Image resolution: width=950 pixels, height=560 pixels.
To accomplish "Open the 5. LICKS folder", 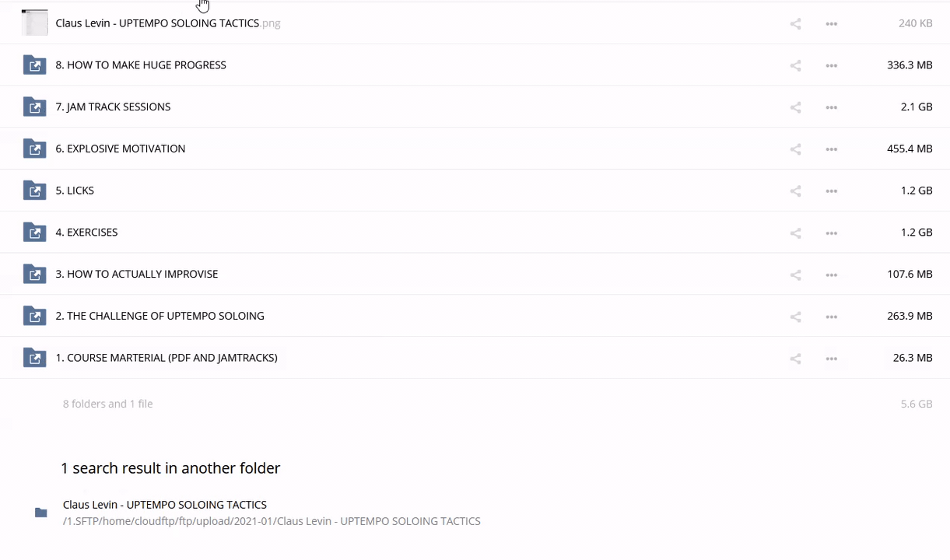I will coord(75,191).
